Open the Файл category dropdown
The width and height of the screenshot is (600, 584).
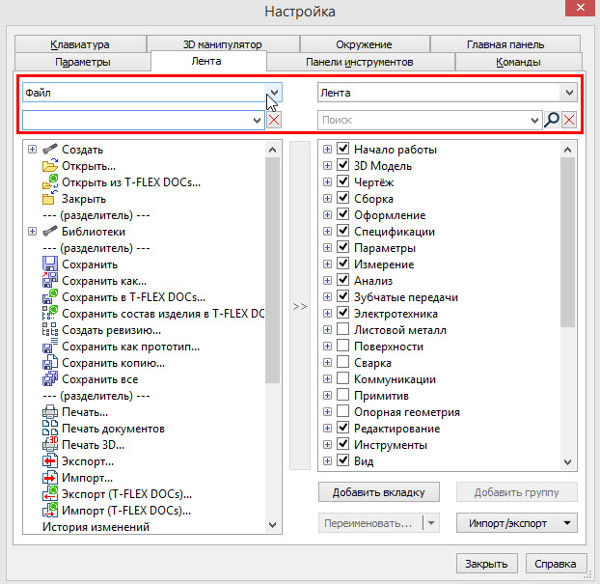pyautogui.click(x=274, y=92)
